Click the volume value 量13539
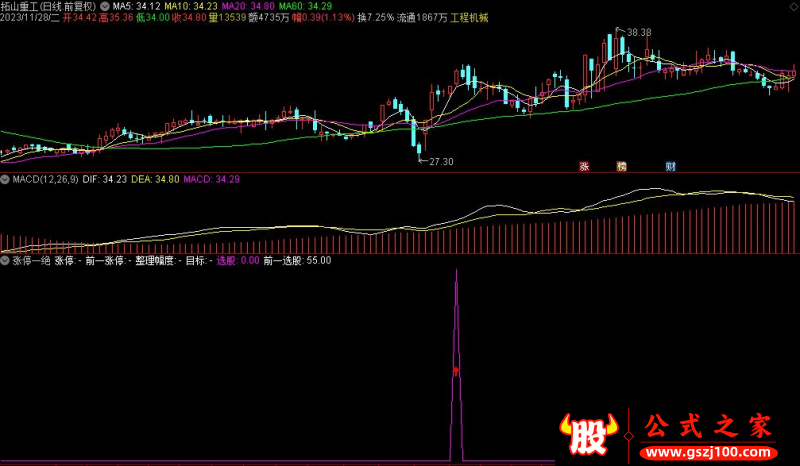 point(228,18)
